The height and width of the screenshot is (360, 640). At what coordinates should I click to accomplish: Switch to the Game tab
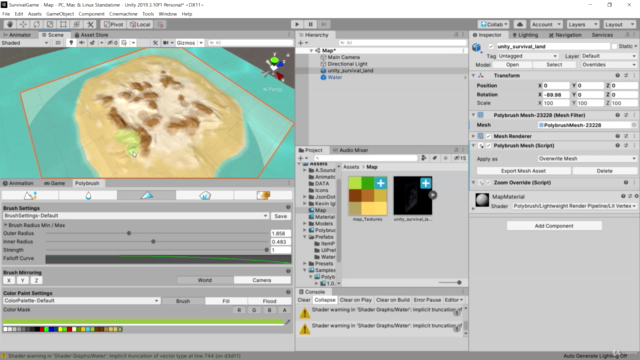54,183
